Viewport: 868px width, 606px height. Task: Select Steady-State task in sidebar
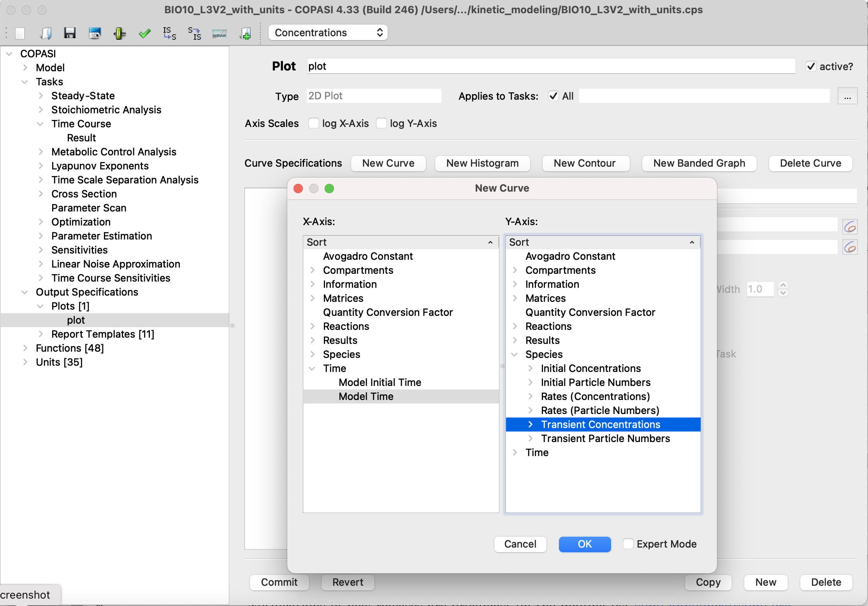83,96
